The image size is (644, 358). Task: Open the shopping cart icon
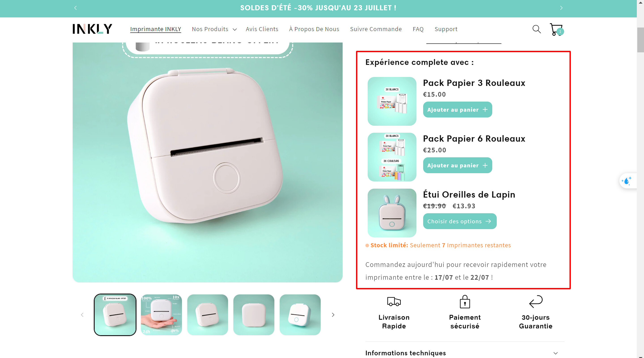[556, 30]
